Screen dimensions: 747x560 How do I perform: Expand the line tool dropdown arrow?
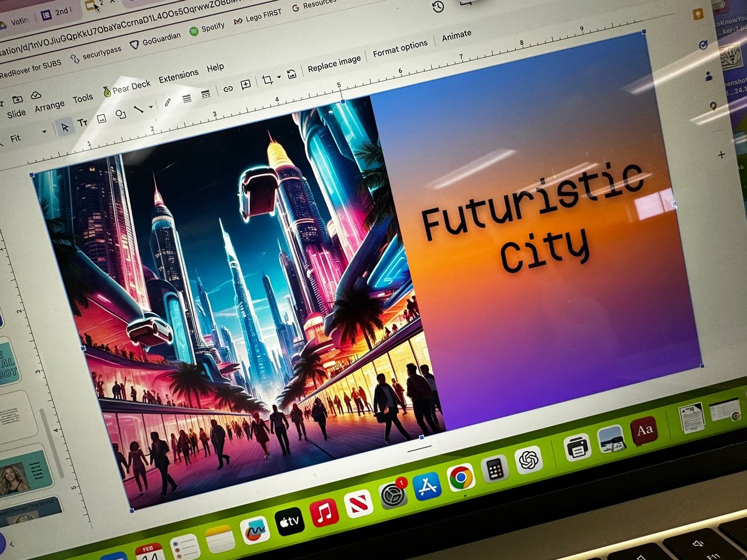click(151, 106)
